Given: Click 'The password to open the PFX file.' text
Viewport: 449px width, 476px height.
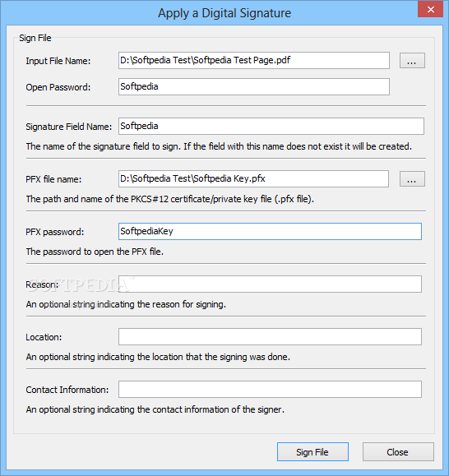Looking at the screenshot, I should point(95,252).
